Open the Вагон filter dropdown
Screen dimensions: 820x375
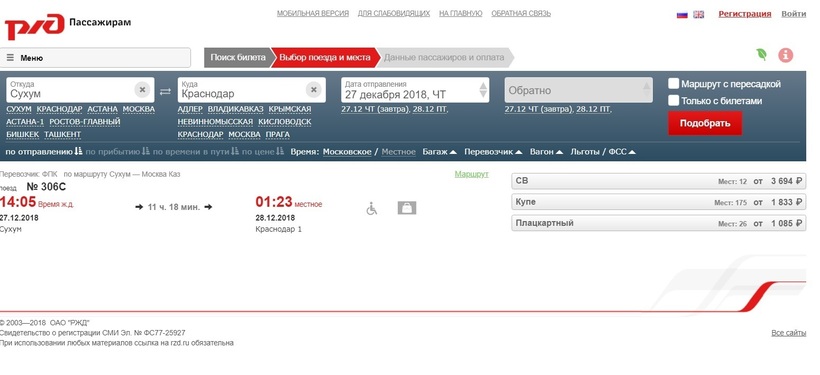point(546,152)
